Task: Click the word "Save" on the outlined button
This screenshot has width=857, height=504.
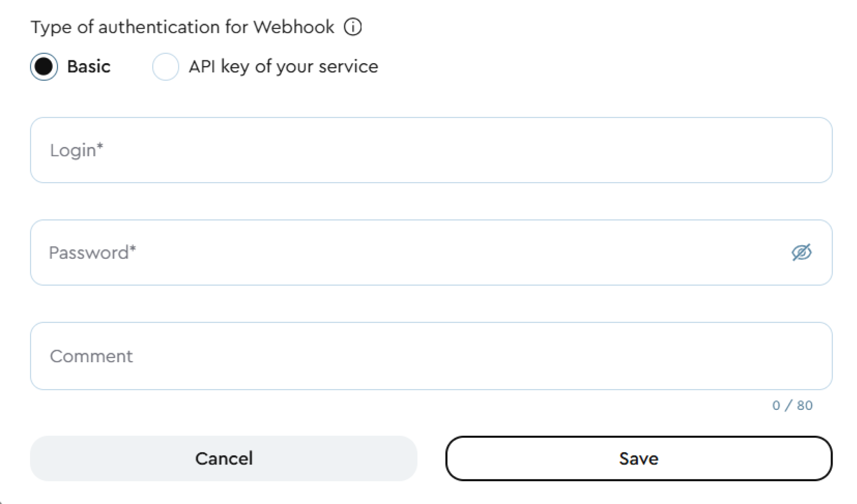Action: tap(638, 458)
